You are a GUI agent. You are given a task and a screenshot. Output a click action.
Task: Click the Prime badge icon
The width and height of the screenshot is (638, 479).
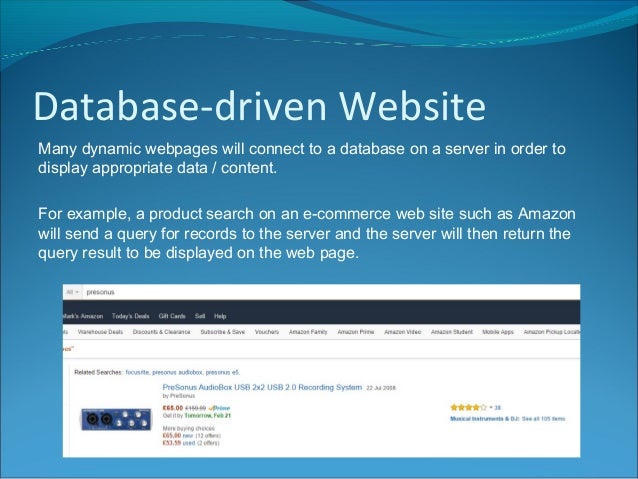tap(219, 408)
